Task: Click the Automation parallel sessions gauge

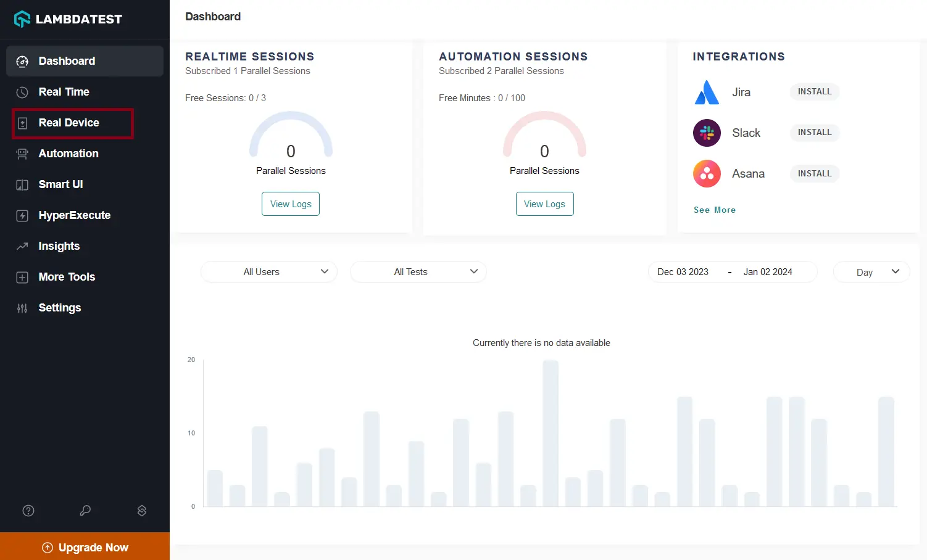Action: click(544, 136)
